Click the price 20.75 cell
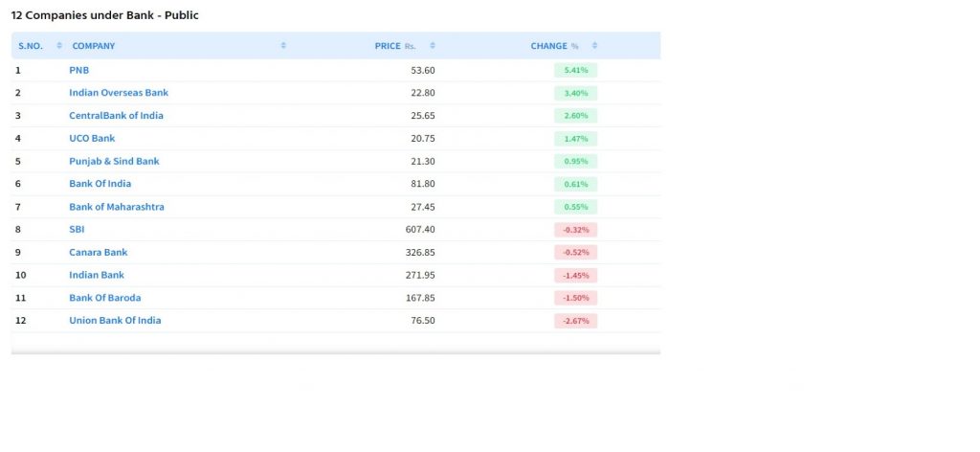Viewport: 980px width, 452px height. [422, 138]
